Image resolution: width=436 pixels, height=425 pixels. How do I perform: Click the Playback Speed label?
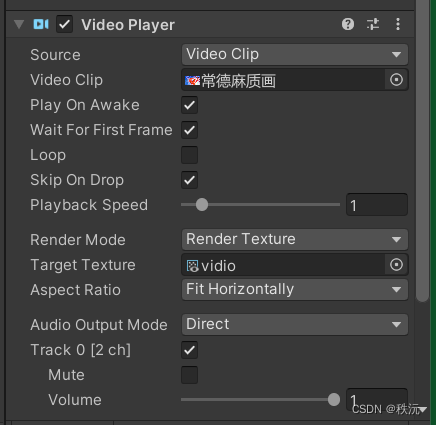pyautogui.click(x=89, y=205)
